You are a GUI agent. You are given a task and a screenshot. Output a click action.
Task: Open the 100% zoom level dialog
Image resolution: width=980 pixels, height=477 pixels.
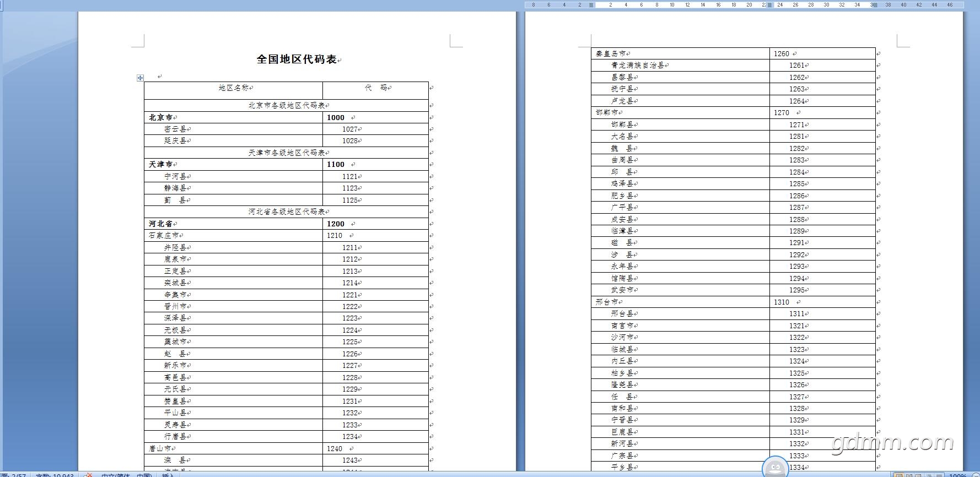click(x=957, y=475)
